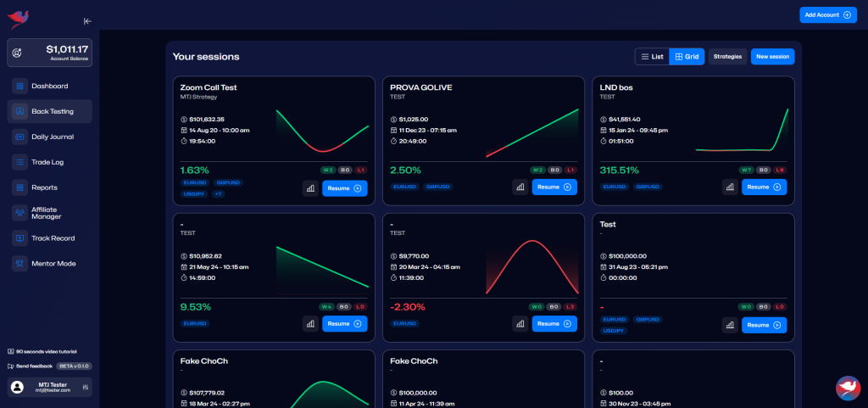Open the Dashboard menu item
Image resolution: width=868 pixels, height=408 pixels.
(x=49, y=86)
